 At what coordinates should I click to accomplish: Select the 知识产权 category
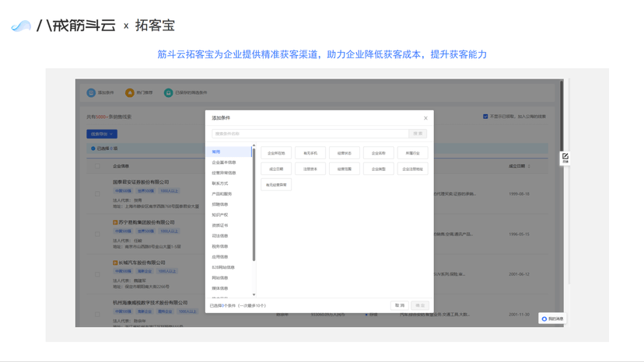point(220,215)
